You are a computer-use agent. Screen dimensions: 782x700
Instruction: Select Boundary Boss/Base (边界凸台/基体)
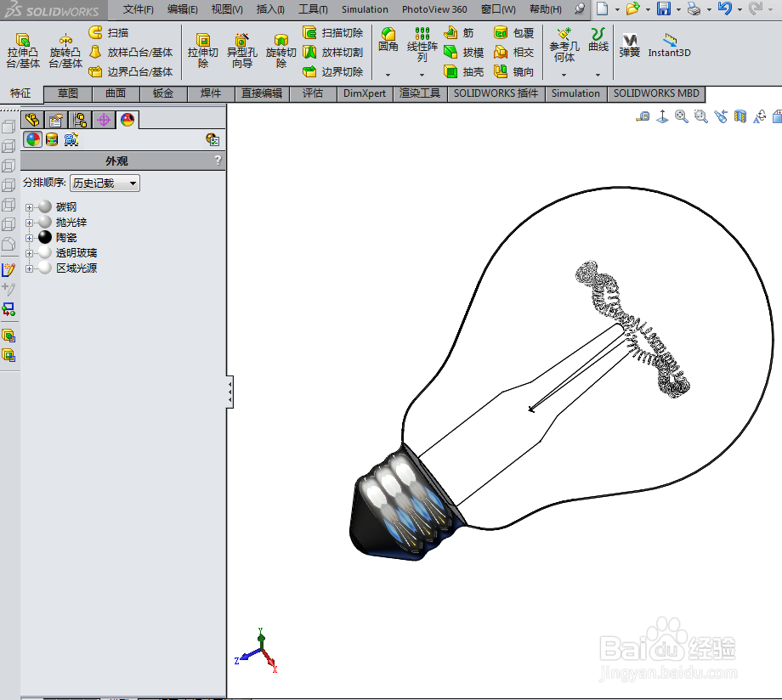click(x=131, y=72)
